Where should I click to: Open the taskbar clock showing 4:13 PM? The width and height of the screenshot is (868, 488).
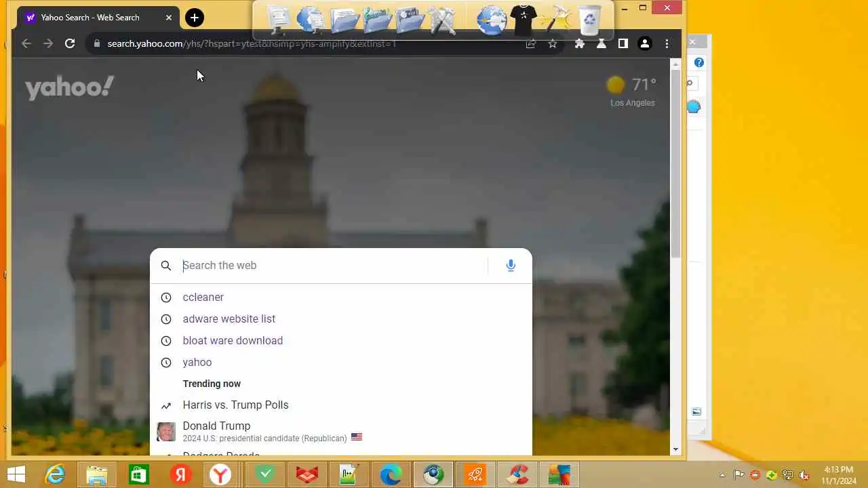(839, 474)
